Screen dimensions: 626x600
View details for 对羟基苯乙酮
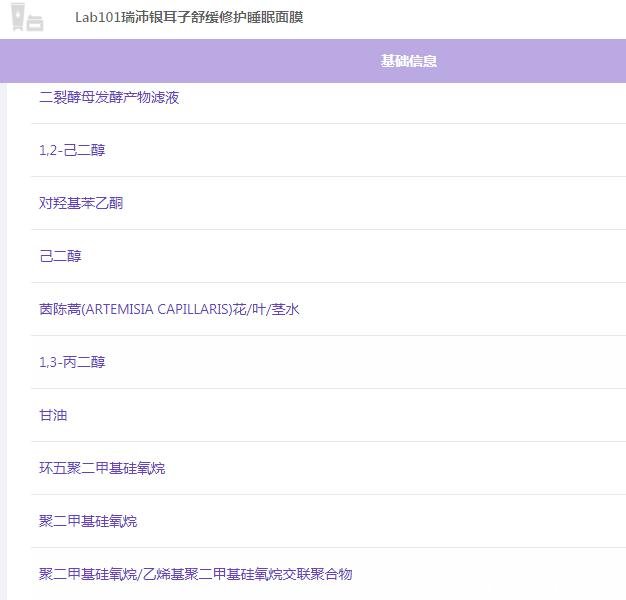click(x=81, y=204)
